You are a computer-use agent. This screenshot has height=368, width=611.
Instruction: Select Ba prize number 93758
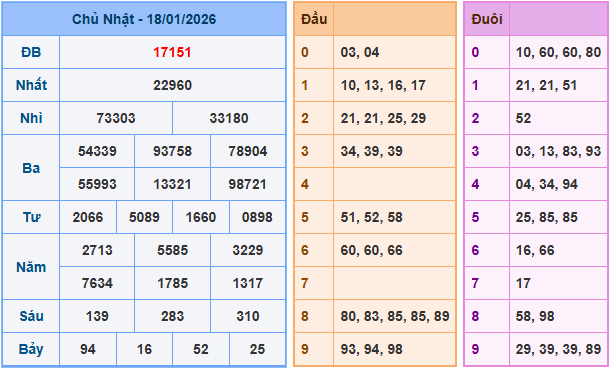point(172,151)
